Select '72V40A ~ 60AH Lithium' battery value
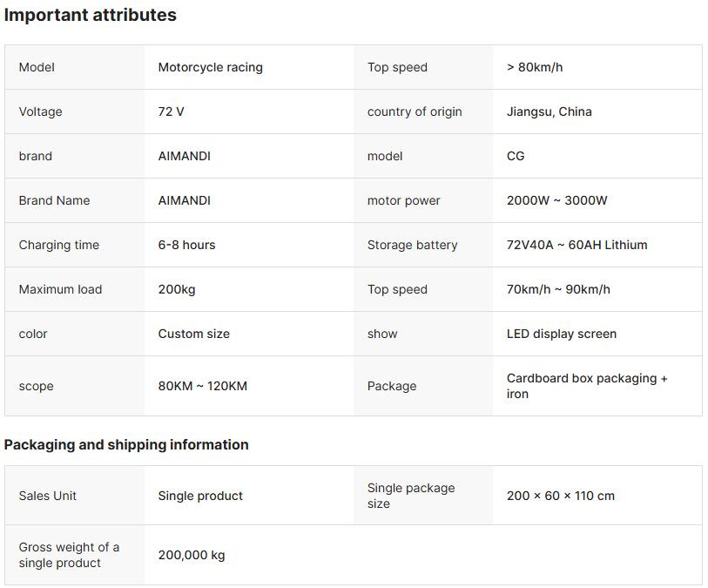 pyautogui.click(x=577, y=245)
